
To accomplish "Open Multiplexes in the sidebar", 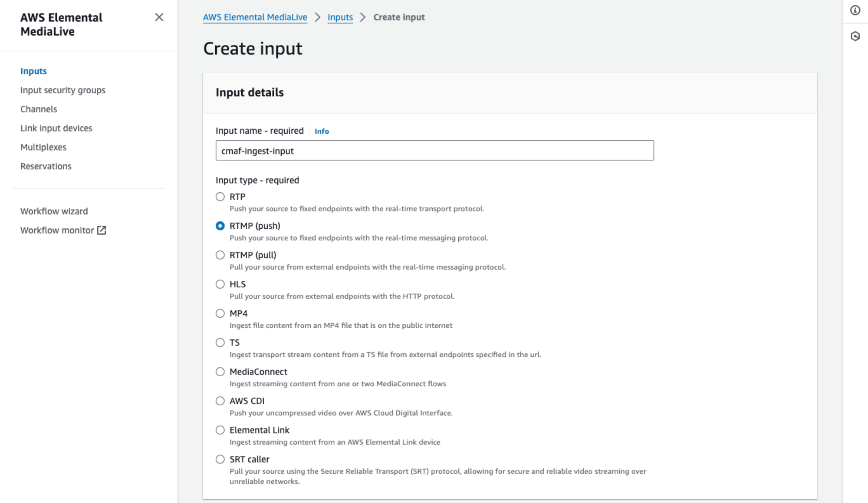I will pos(43,148).
